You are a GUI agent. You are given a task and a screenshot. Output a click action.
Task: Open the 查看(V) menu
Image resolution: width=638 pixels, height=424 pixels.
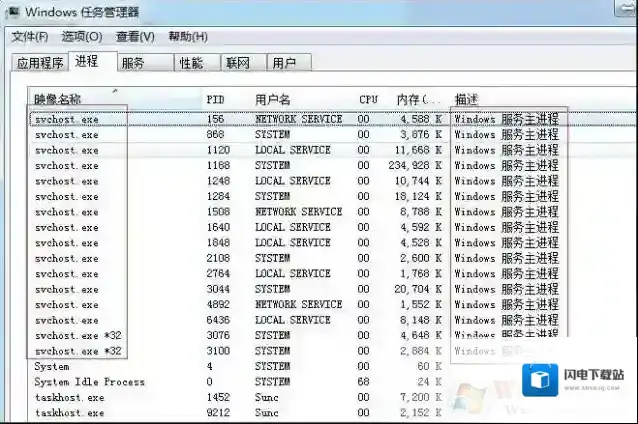[x=135, y=37]
